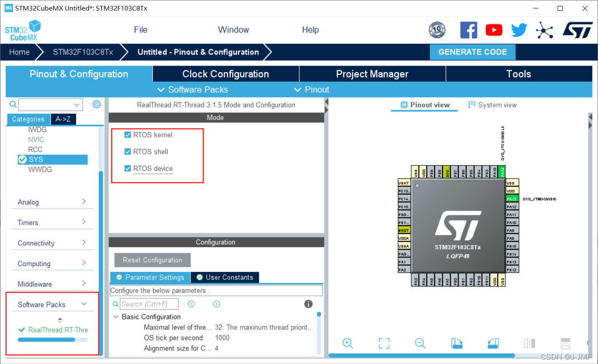Open the YouTube icon link

(494, 30)
